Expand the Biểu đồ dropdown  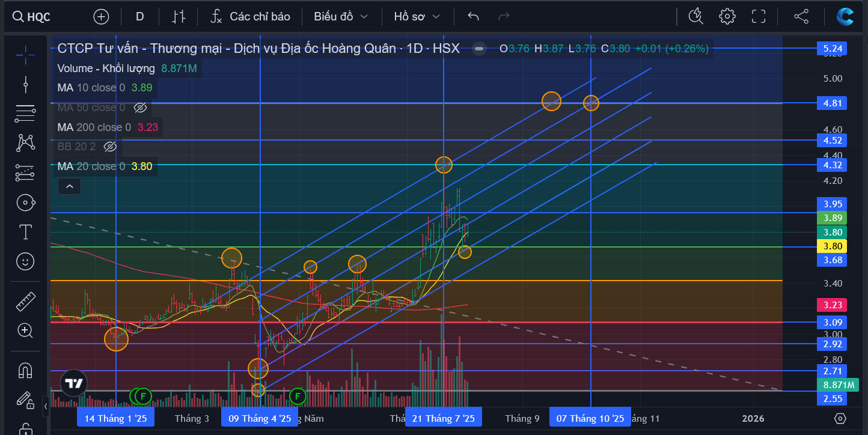click(340, 17)
